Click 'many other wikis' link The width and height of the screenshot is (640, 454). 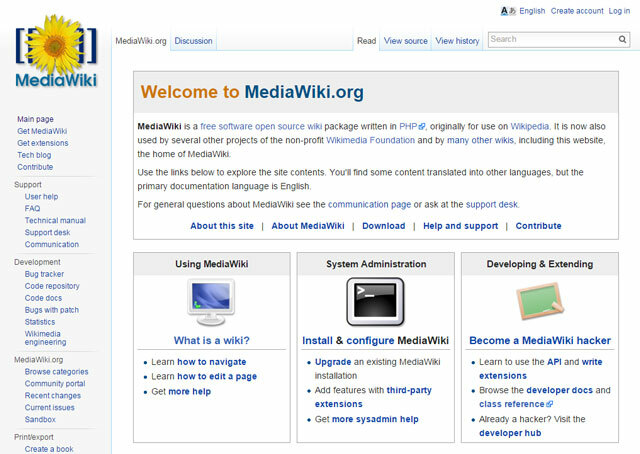coord(480,140)
